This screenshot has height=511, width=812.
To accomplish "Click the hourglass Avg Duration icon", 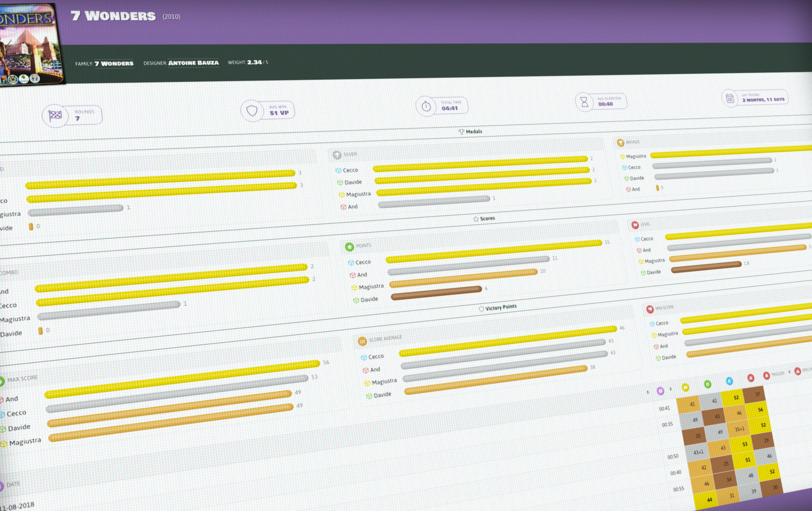I will pos(584,102).
